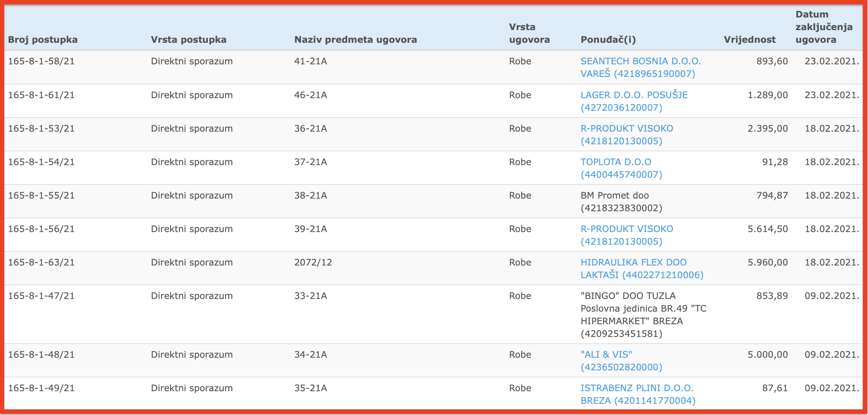Open SEANTECH BOSNIA D.O.O. VAREŠ bidder link

point(641,67)
